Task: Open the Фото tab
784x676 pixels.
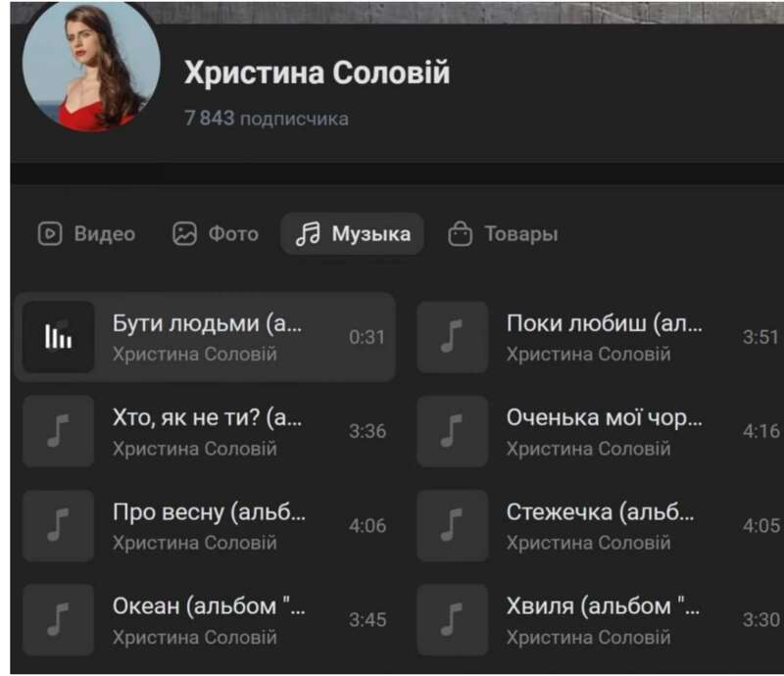Action: click(216, 233)
